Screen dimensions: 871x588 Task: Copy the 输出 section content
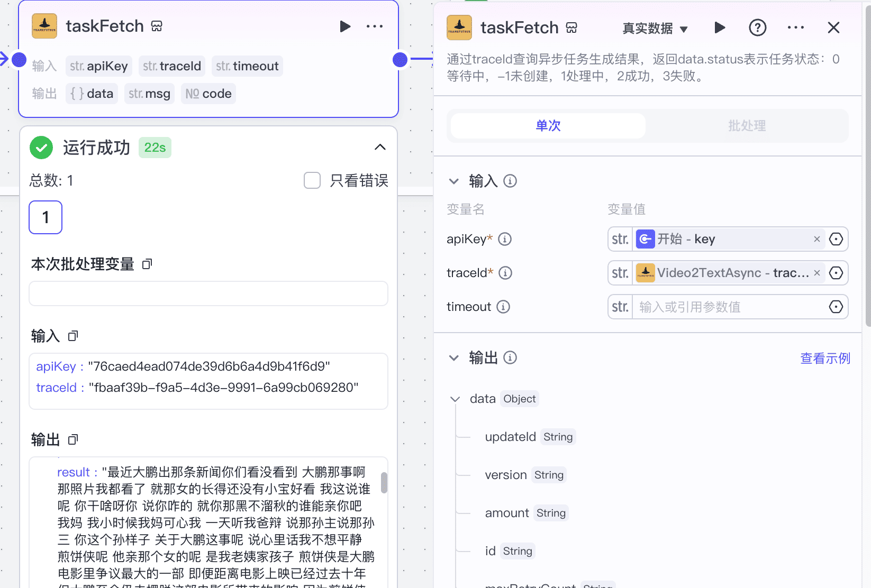point(72,439)
